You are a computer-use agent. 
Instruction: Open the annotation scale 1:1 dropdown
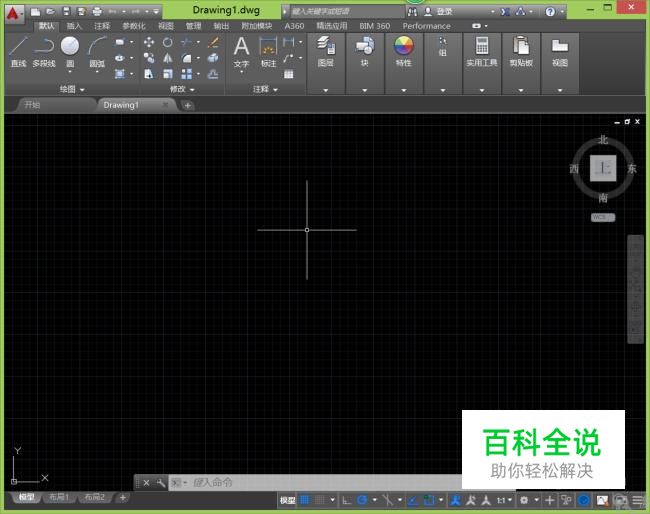tap(504, 500)
